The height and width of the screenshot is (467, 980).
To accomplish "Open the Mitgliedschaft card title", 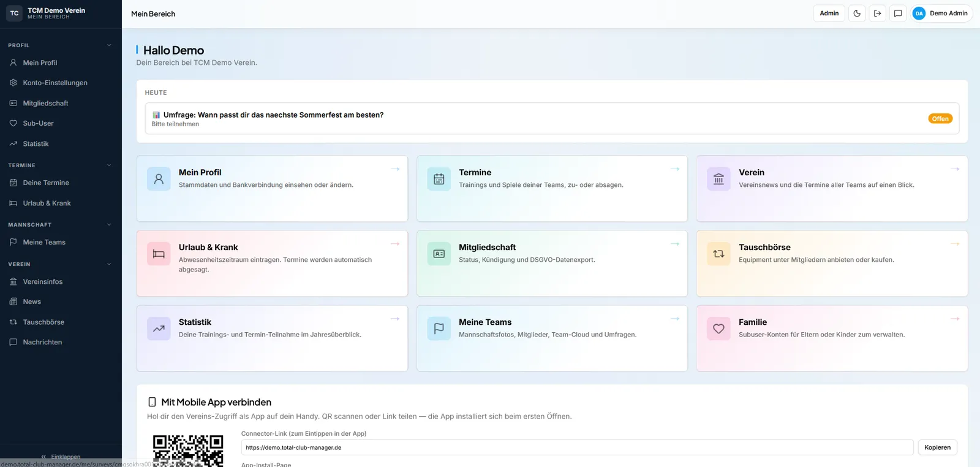I will [487, 248].
